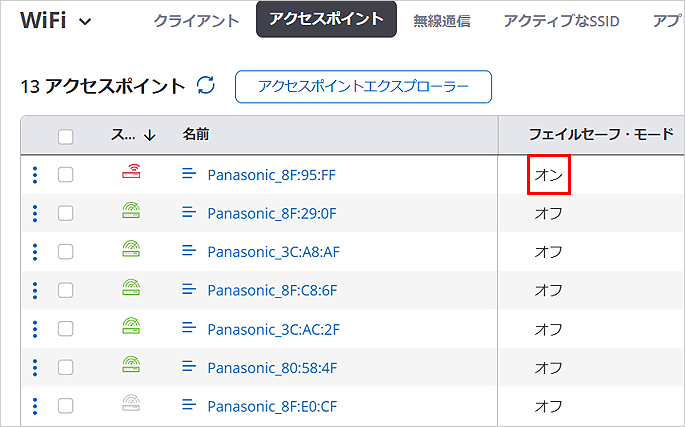Screen dimensions: 685x427
Task: Open the Panasonic_8F:95:FF link
Action: pyautogui.click(x=271, y=175)
